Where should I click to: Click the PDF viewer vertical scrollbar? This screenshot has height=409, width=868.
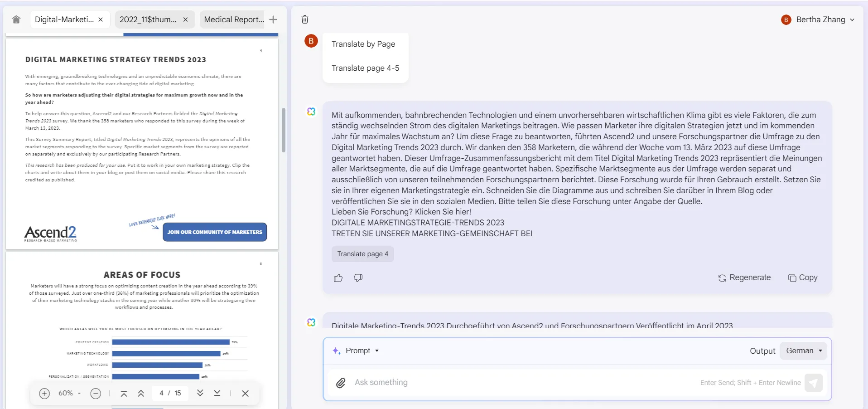[x=284, y=130]
